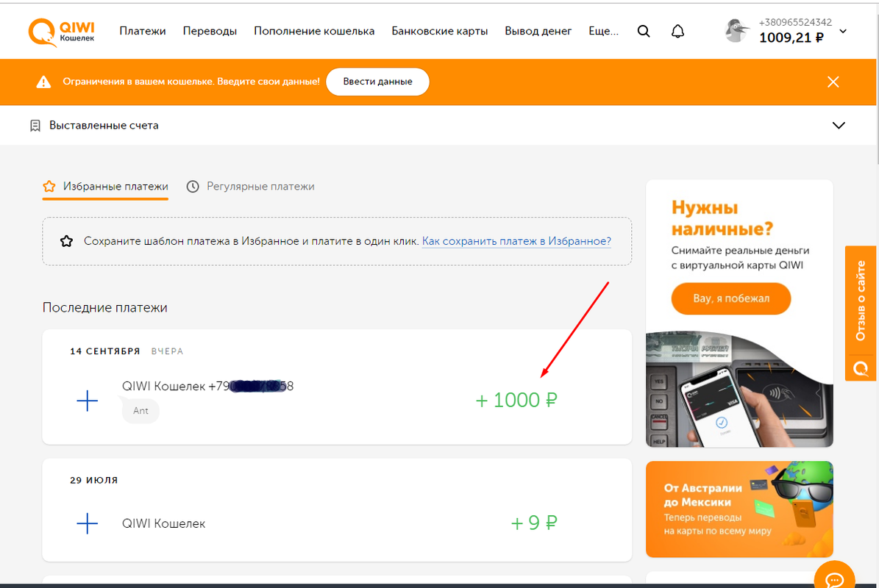Click the 1009,21 ₽ balance
The width and height of the screenshot is (879, 588).
[791, 37]
